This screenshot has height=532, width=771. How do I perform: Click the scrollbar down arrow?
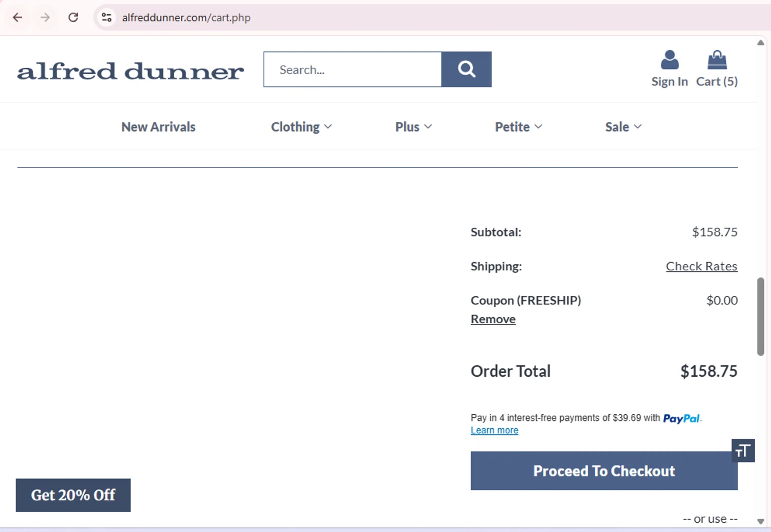[x=760, y=521]
